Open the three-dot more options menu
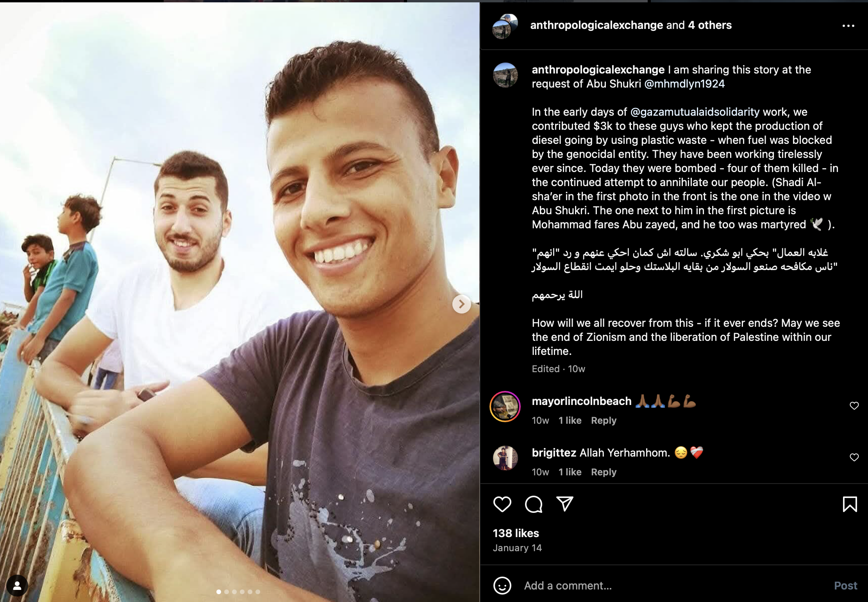The image size is (868, 602). [848, 26]
